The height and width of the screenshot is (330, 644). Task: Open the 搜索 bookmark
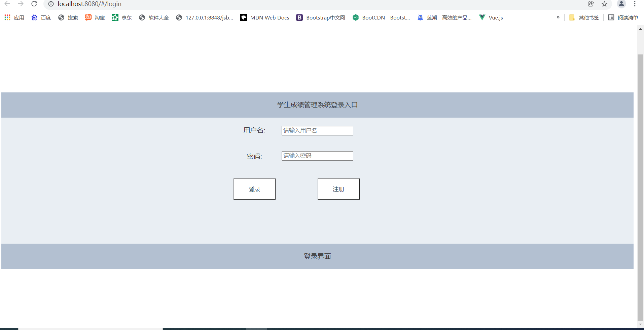68,17
